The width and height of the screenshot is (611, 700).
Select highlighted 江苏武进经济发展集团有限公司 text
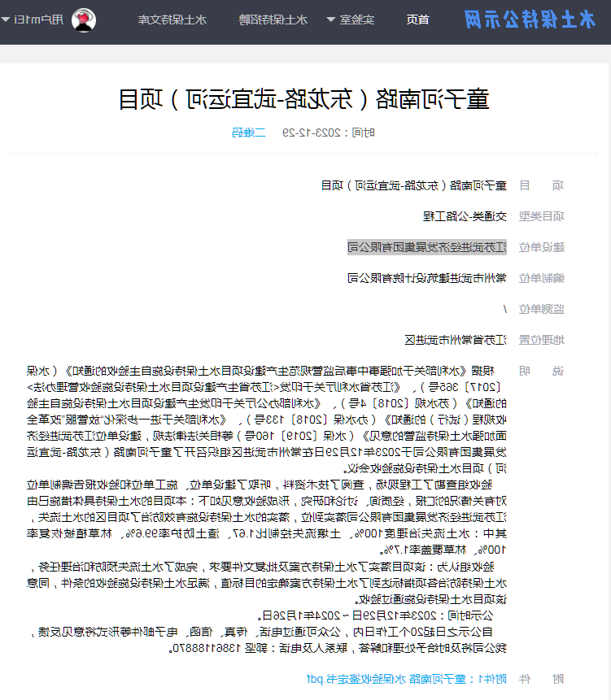(427, 247)
